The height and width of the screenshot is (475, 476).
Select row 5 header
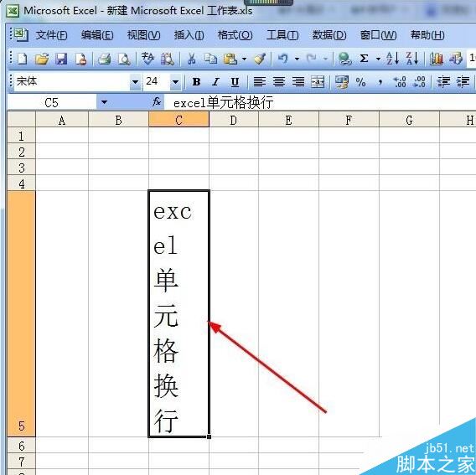coord(21,314)
